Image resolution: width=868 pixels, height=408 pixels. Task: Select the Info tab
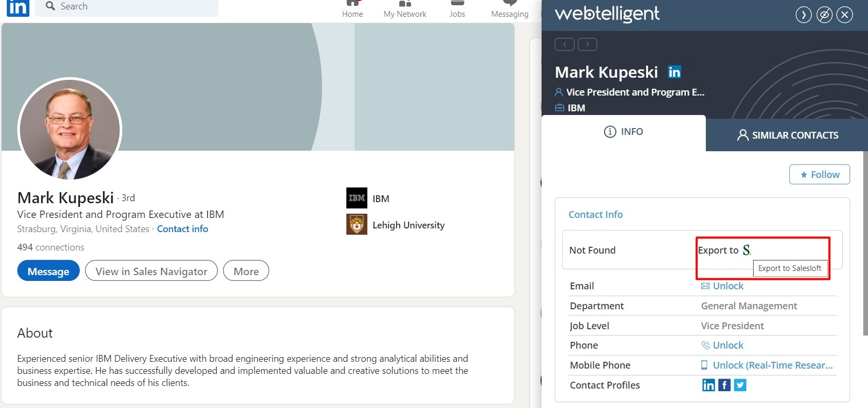[623, 132]
